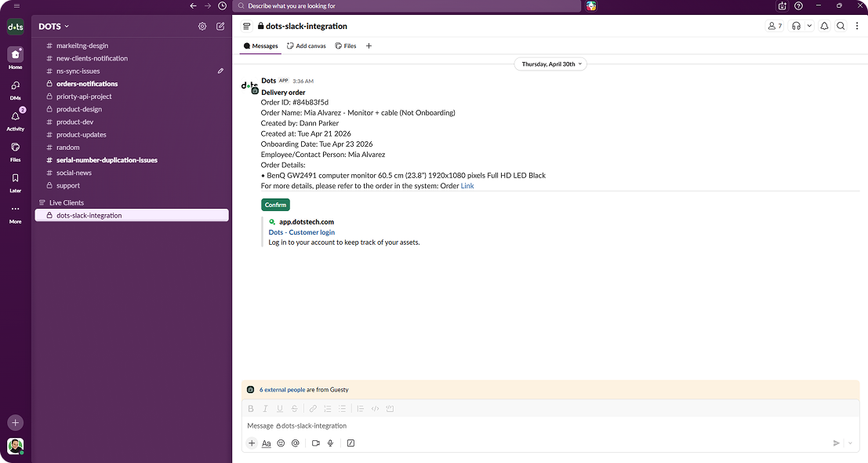Record a video clip
The image size is (868, 463).
315,443
